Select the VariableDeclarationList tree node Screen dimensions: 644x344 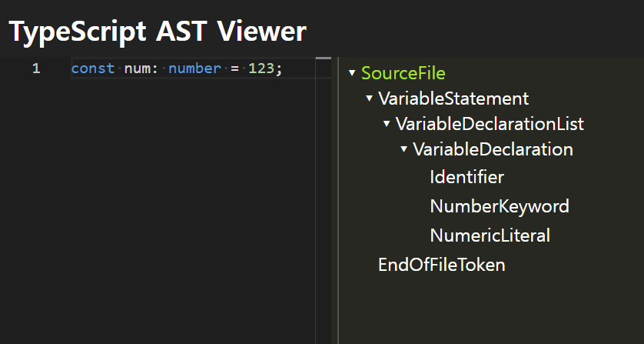coord(490,124)
